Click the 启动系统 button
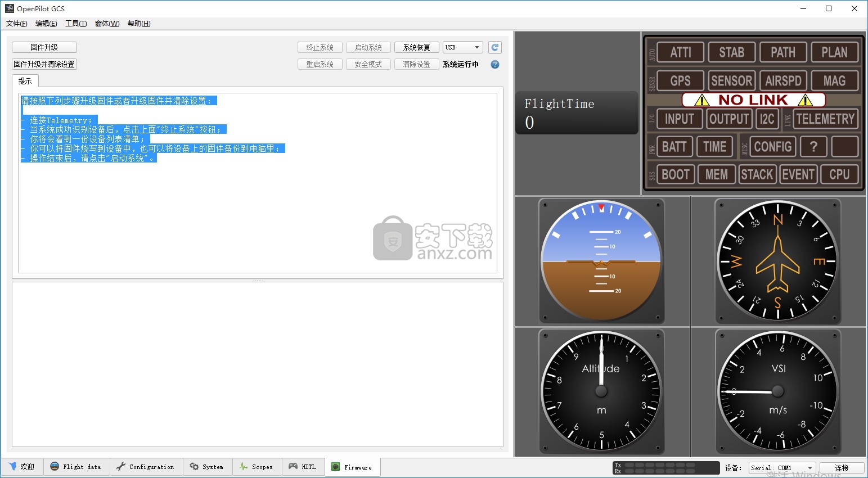868x478 pixels. 368,47
